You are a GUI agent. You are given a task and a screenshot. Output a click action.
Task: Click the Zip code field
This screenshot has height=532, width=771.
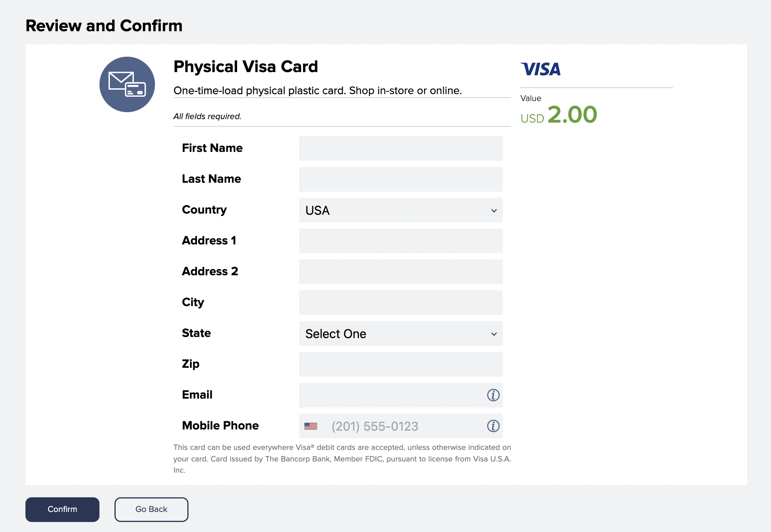click(x=401, y=364)
